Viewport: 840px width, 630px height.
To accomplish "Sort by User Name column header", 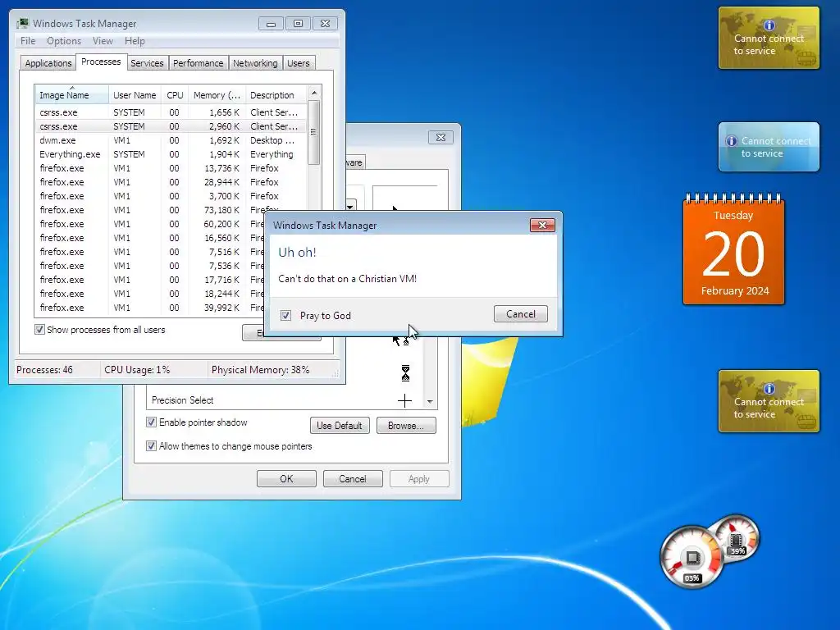I will pyautogui.click(x=135, y=95).
